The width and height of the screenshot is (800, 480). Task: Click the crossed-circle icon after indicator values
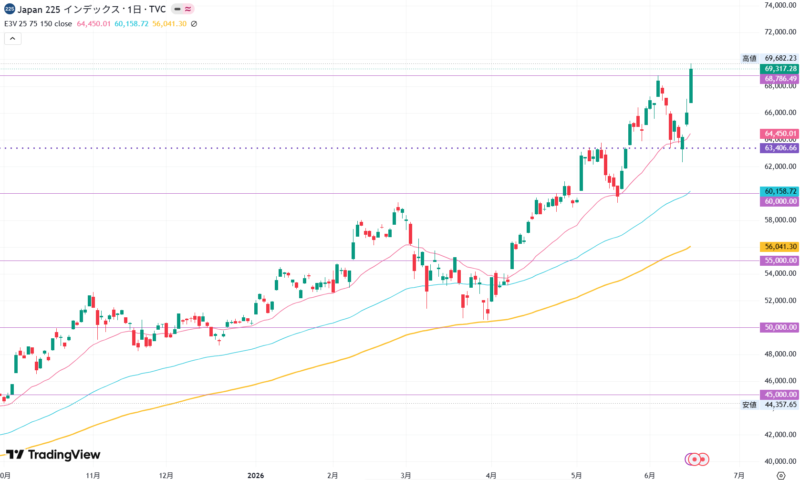tap(194, 23)
